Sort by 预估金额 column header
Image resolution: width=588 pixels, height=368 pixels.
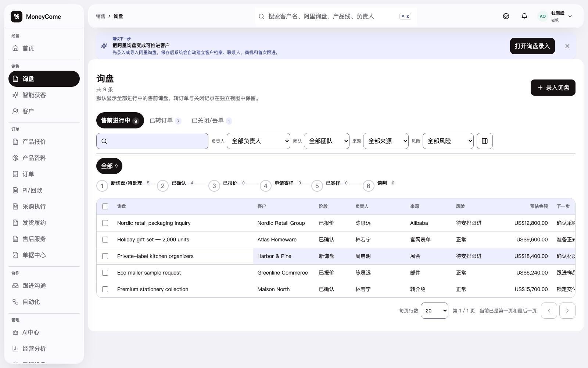click(539, 206)
